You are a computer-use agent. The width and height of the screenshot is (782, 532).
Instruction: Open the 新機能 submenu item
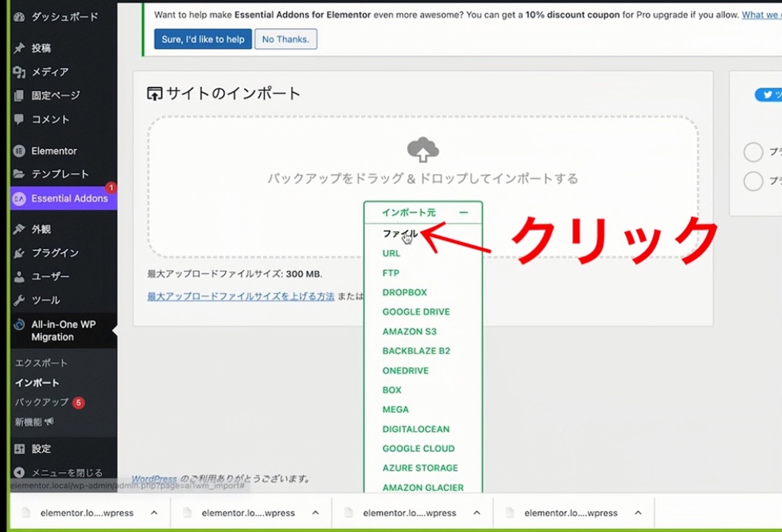pyautogui.click(x=28, y=422)
